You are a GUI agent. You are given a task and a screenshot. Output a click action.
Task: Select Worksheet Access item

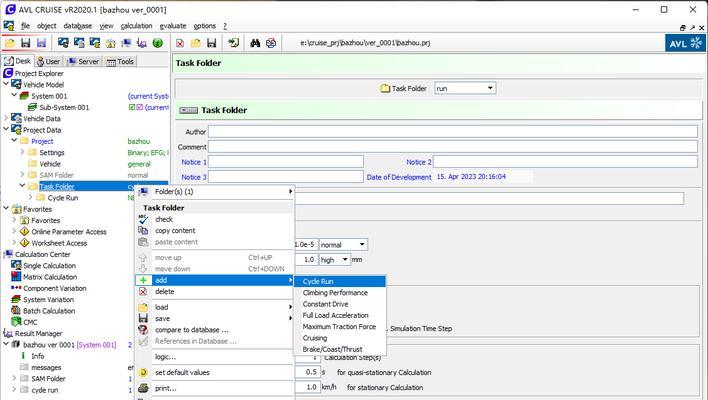(59, 243)
